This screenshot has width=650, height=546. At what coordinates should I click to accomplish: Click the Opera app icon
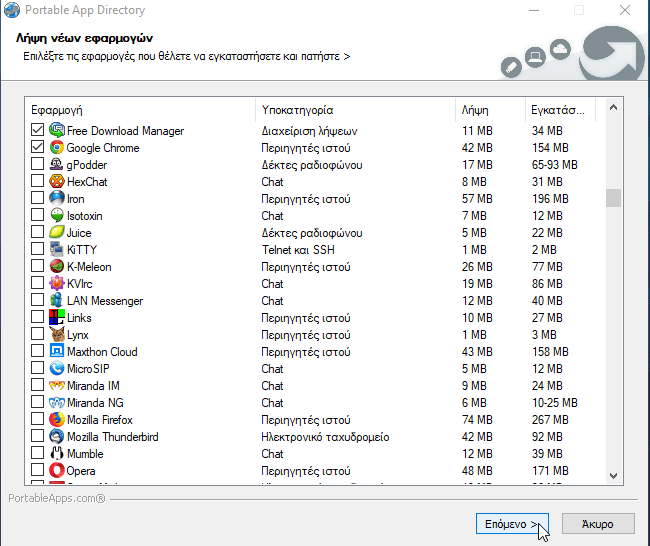[x=57, y=471]
